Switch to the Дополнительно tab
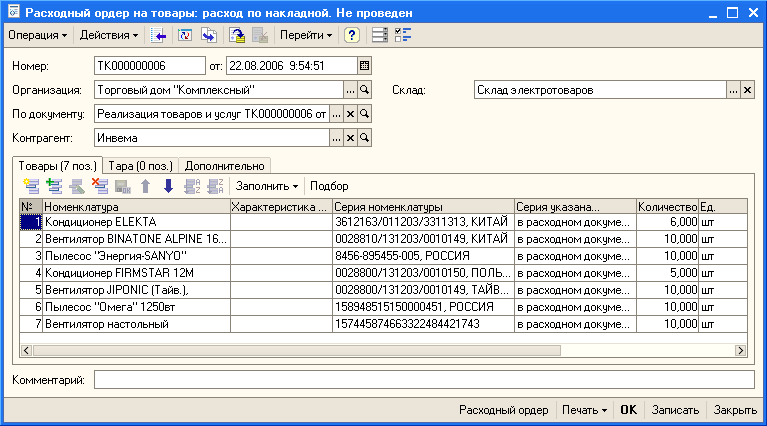The width and height of the screenshot is (767, 426). click(225, 166)
